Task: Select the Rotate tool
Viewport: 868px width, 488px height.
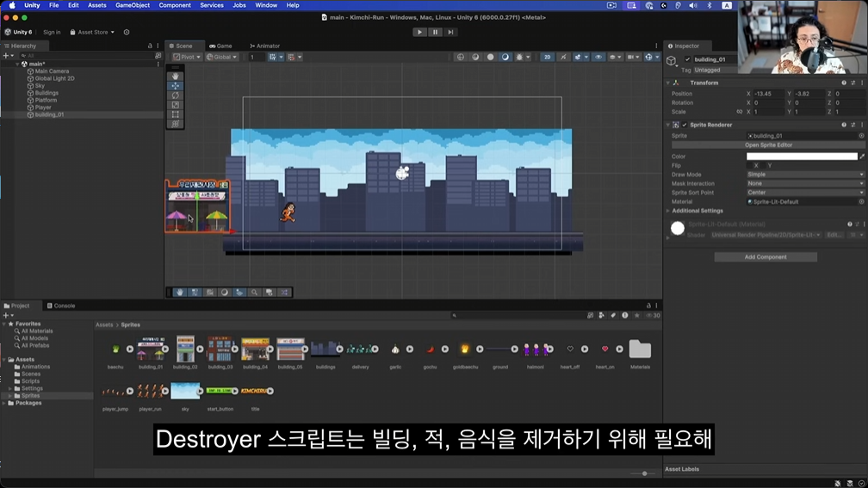Action: pos(176,96)
